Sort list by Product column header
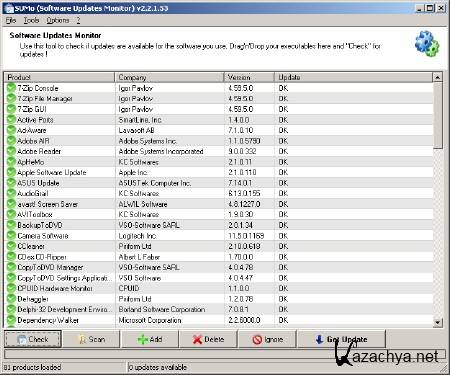 59,77
